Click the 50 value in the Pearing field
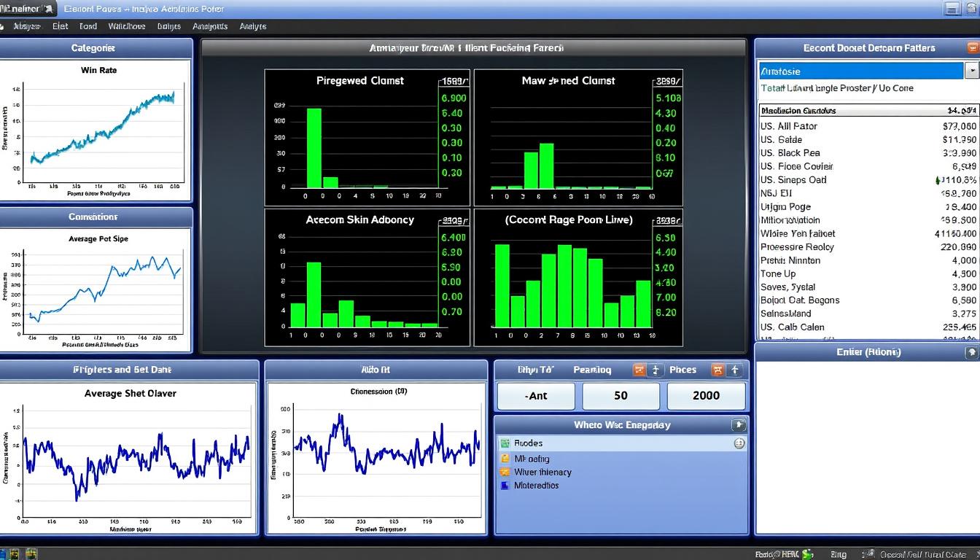Viewport: 980px width, 560px height. (x=621, y=396)
